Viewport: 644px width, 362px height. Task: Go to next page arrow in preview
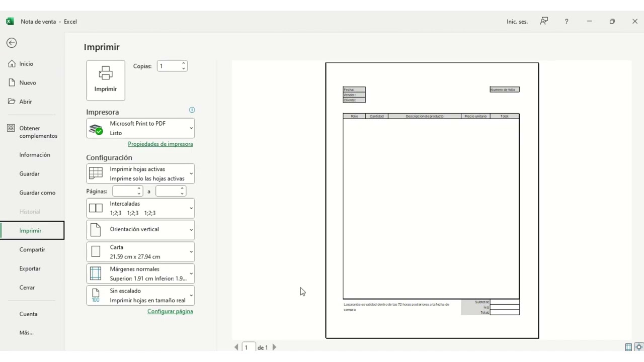[274, 347]
